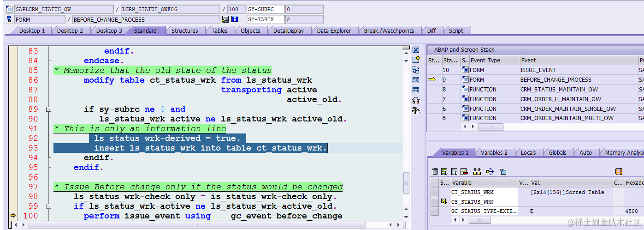Click stack icon in CRM_STATUS_MAINTAIN_OW row
644x230 pixels.
pyautogui.click(x=466, y=90)
